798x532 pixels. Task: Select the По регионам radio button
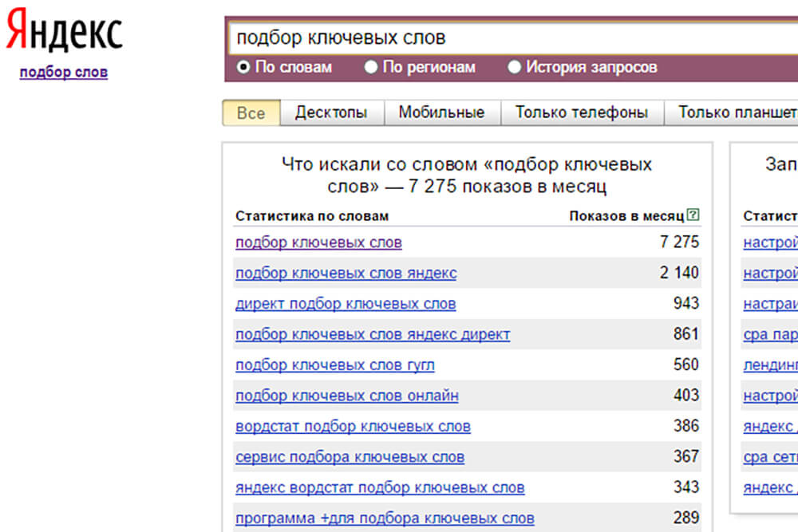(x=370, y=67)
